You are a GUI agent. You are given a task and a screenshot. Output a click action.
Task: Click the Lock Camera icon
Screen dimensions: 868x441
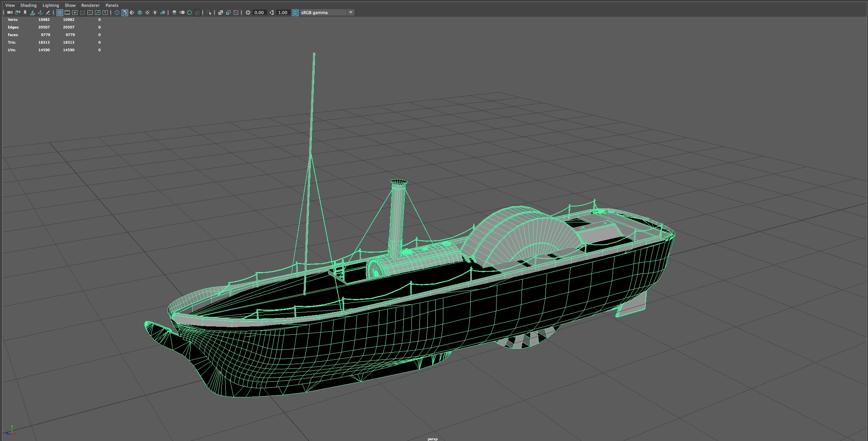(x=17, y=13)
